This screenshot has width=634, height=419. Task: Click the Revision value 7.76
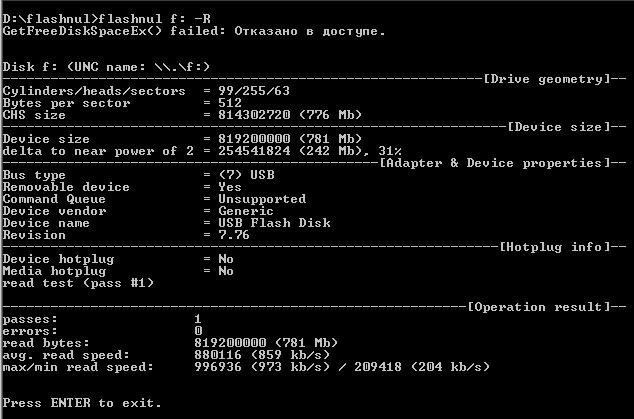coord(233,235)
